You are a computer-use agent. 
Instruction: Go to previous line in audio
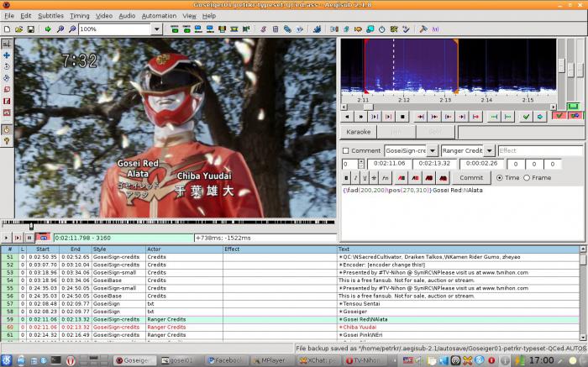point(347,117)
